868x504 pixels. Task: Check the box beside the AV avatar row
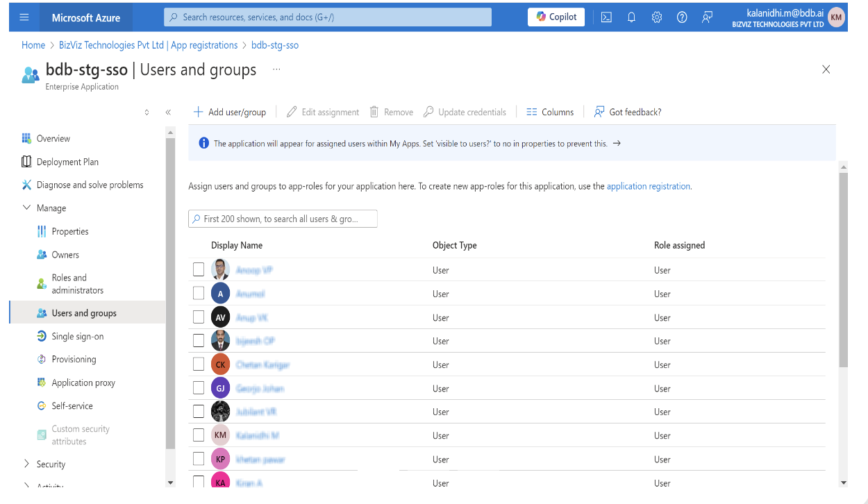[199, 317]
